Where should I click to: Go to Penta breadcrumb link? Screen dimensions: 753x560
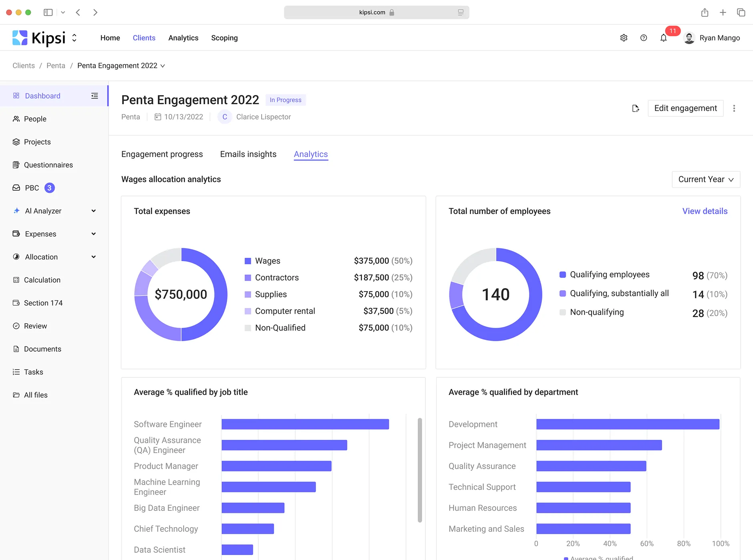[x=56, y=66]
